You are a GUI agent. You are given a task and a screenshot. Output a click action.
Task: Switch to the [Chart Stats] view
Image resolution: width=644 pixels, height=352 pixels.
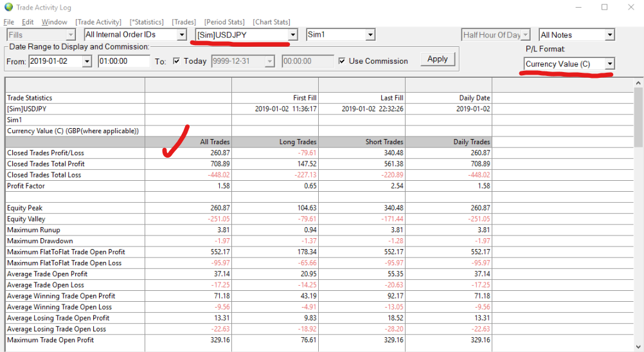(271, 22)
